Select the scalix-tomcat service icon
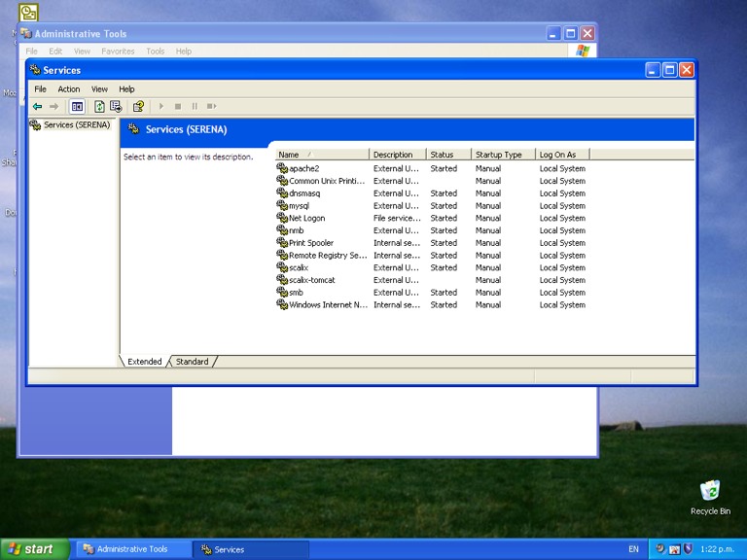Screen dimensions: 747x560 pyautogui.click(x=282, y=280)
